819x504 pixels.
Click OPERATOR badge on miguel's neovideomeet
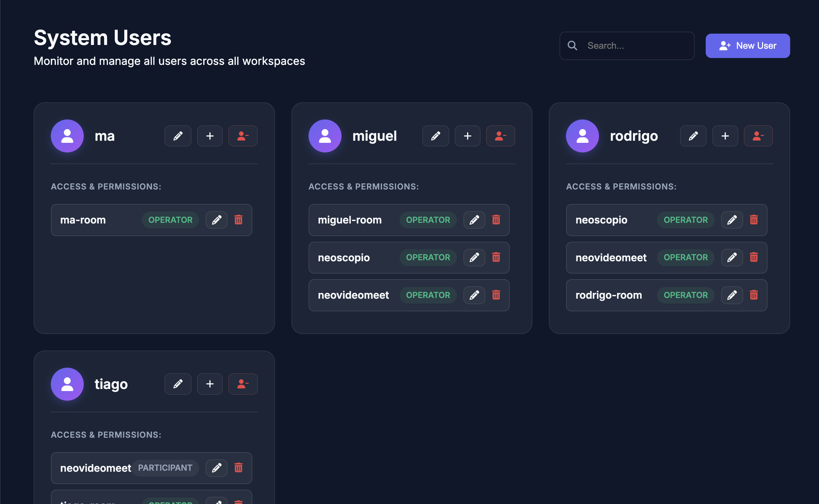tap(428, 295)
